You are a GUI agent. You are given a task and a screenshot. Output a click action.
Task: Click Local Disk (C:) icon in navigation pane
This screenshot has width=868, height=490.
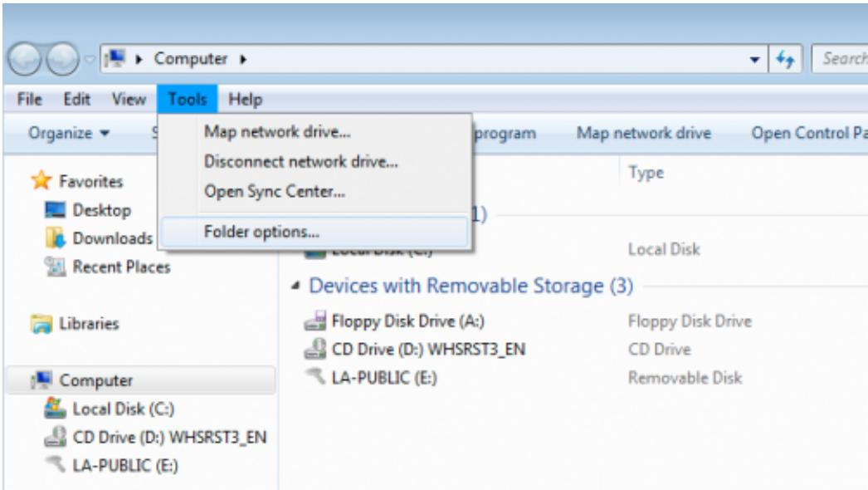[55, 409]
